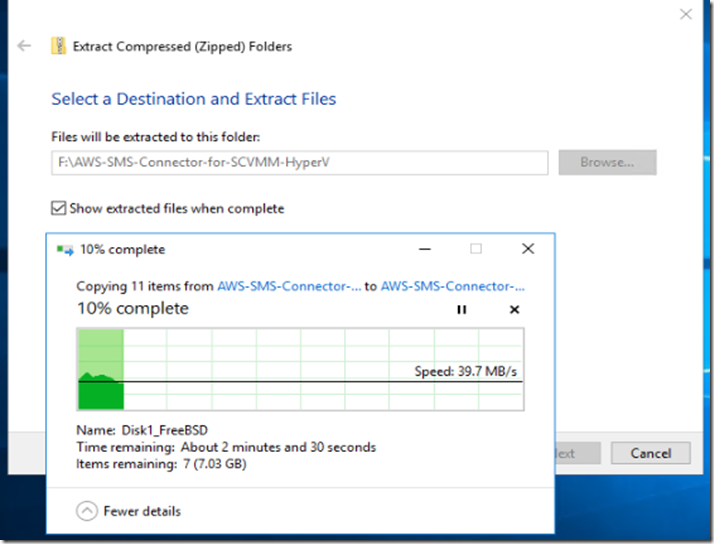Viewport: 714px width, 544px height.
Task: Click the Time remaining text line
Action: coord(226,447)
